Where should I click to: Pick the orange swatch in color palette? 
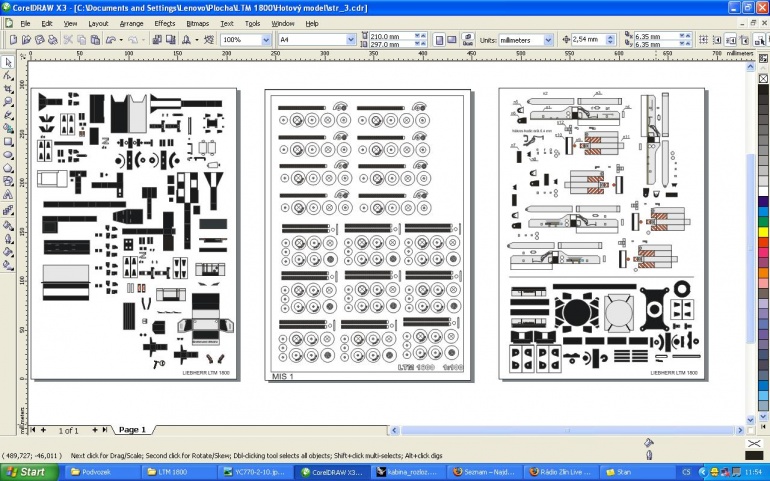click(x=763, y=273)
